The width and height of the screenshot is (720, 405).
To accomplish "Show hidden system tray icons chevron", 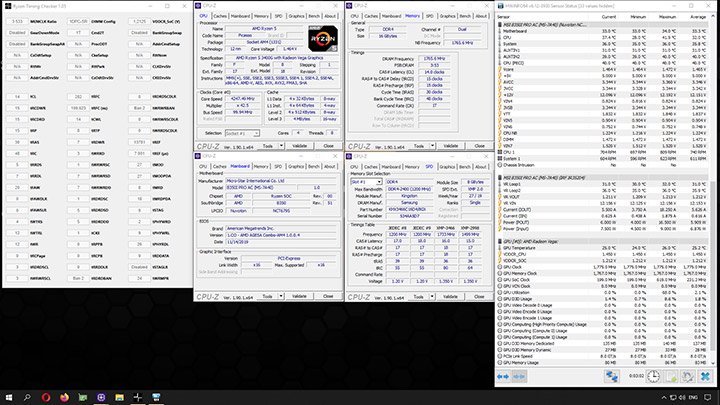I will click(x=664, y=398).
